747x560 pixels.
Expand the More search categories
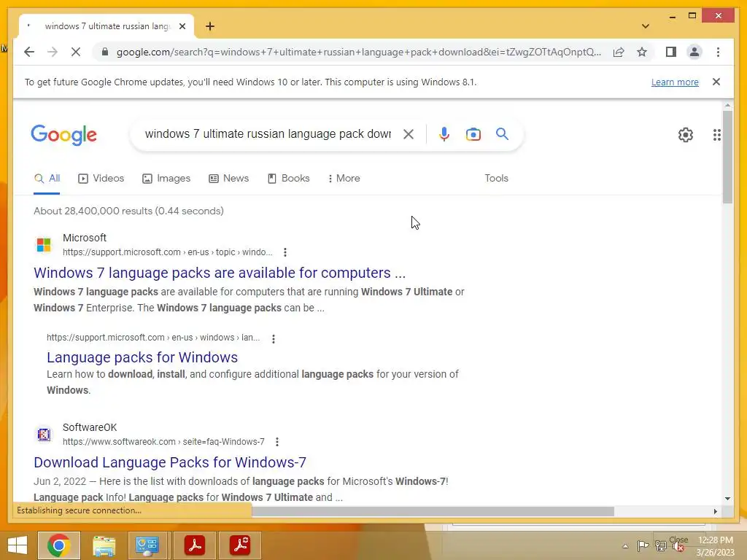click(344, 179)
